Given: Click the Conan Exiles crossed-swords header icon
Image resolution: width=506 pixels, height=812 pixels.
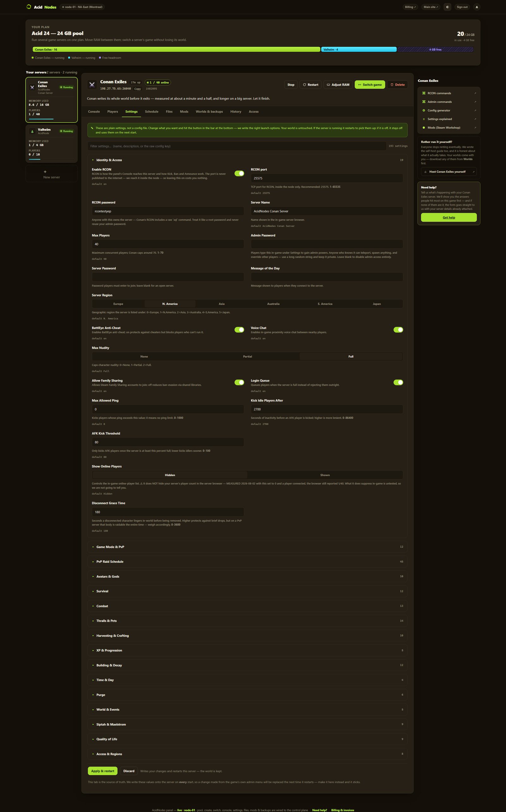Looking at the screenshot, I should 92,85.
